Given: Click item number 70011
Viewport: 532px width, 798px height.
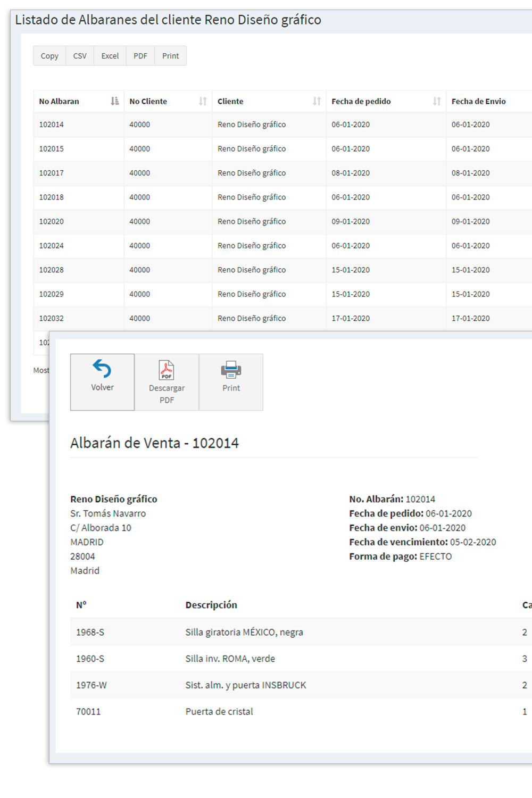Looking at the screenshot, I should pyautogui.click(x=88, y=712).
